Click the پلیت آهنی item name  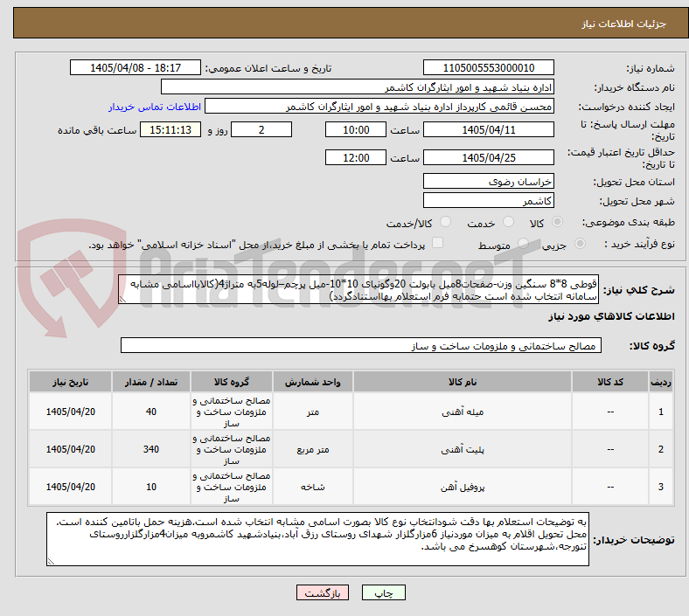click(463, 449)
